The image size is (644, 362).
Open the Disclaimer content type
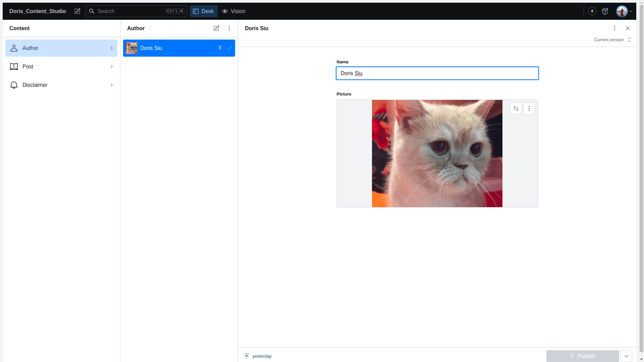(61, 85)
